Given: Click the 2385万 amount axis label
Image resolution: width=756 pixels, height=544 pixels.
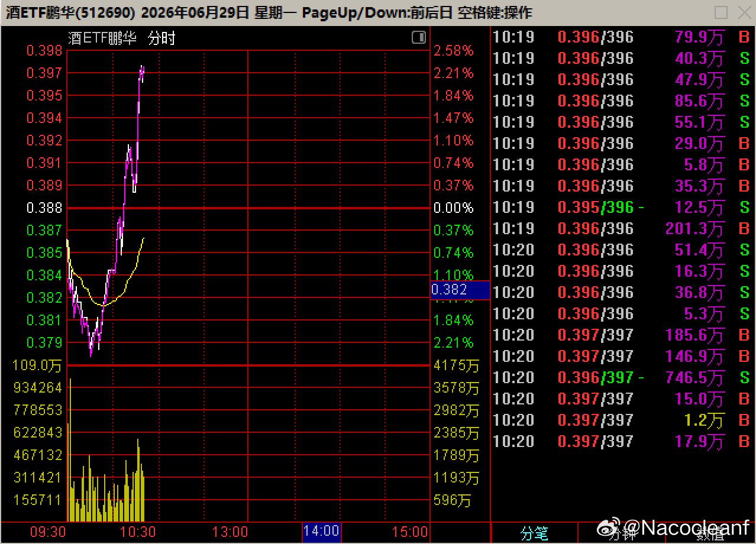Looking at the screenshot, I should coord(456,433).
